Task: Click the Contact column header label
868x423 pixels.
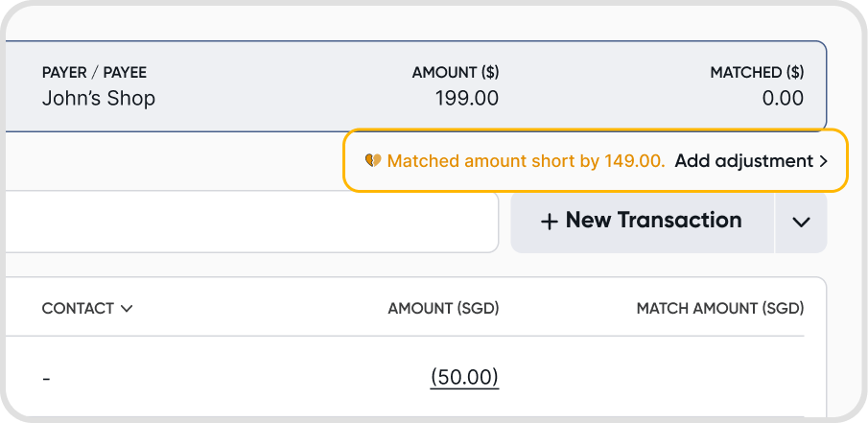Action: click(78, 309)
